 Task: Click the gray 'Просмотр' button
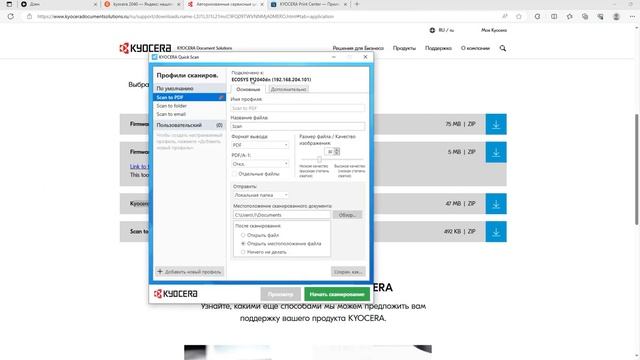[280, 294]
